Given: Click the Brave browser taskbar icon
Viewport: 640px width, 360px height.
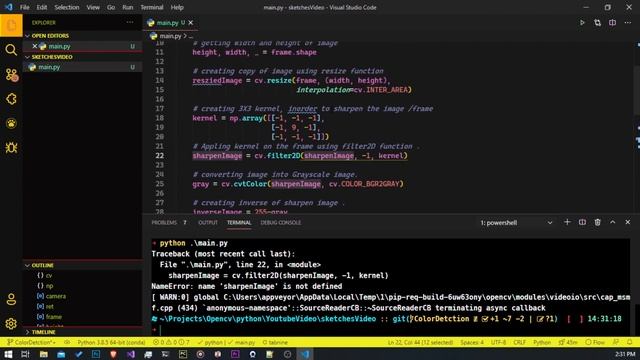Looking at the screenshot, I should (113, 354).
